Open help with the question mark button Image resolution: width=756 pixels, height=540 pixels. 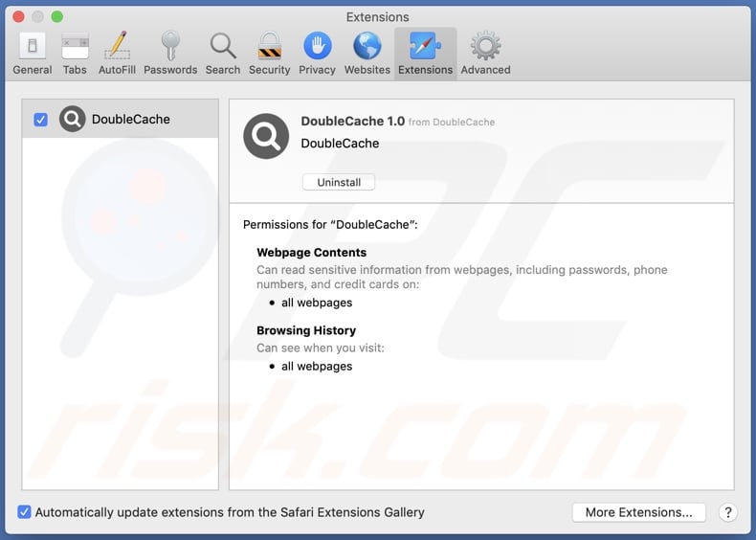click(728, 512)
